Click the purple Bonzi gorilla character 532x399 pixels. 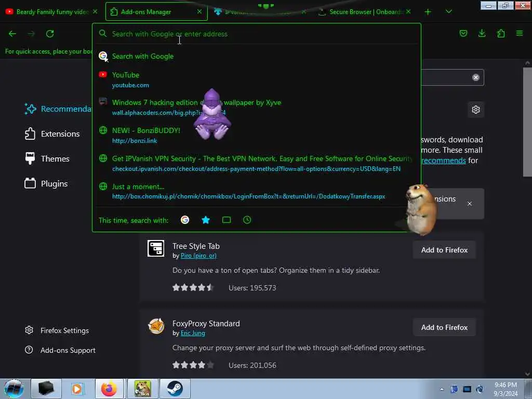[212, 114]
